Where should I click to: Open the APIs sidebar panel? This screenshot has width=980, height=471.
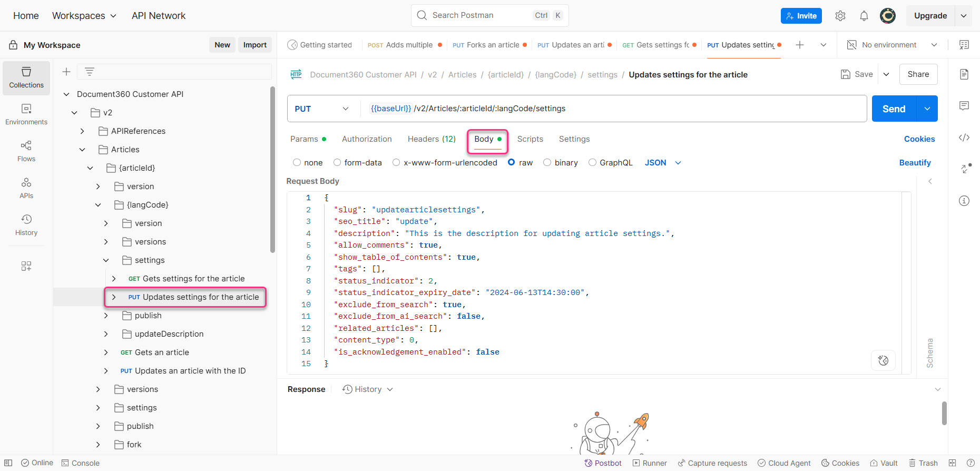click(26, 188)
